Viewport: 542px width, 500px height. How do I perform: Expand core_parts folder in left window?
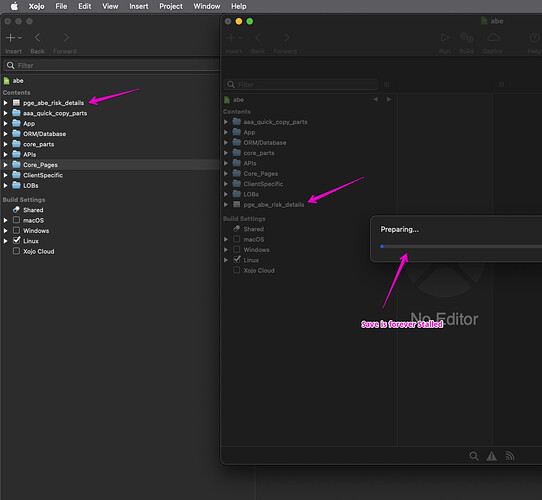click(x=6, y=144)
